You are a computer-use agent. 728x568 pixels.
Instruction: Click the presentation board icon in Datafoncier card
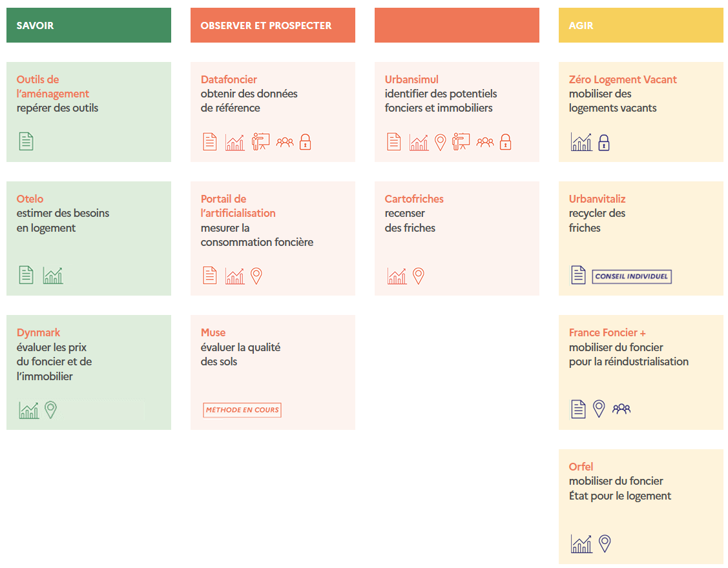click(x=260, y=142)
